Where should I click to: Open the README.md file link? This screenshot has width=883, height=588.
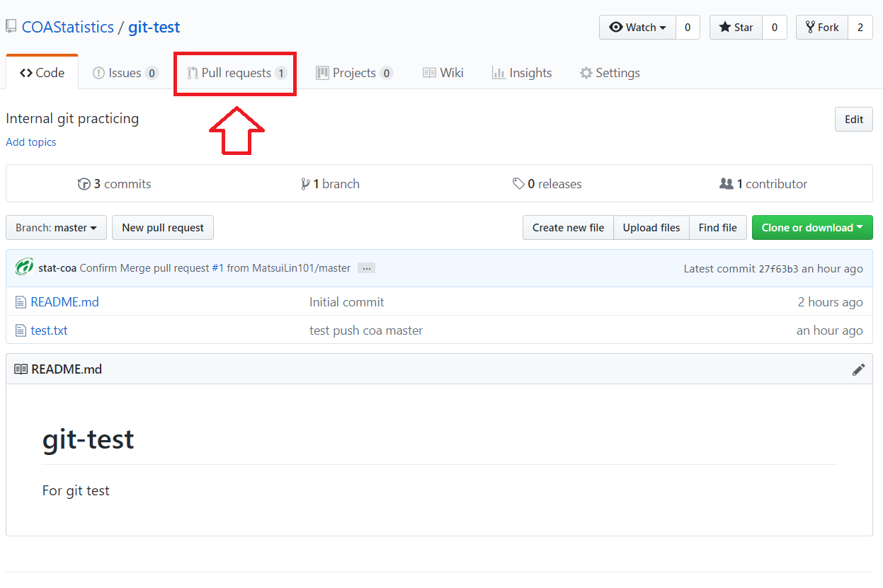(x=64, y=302)
